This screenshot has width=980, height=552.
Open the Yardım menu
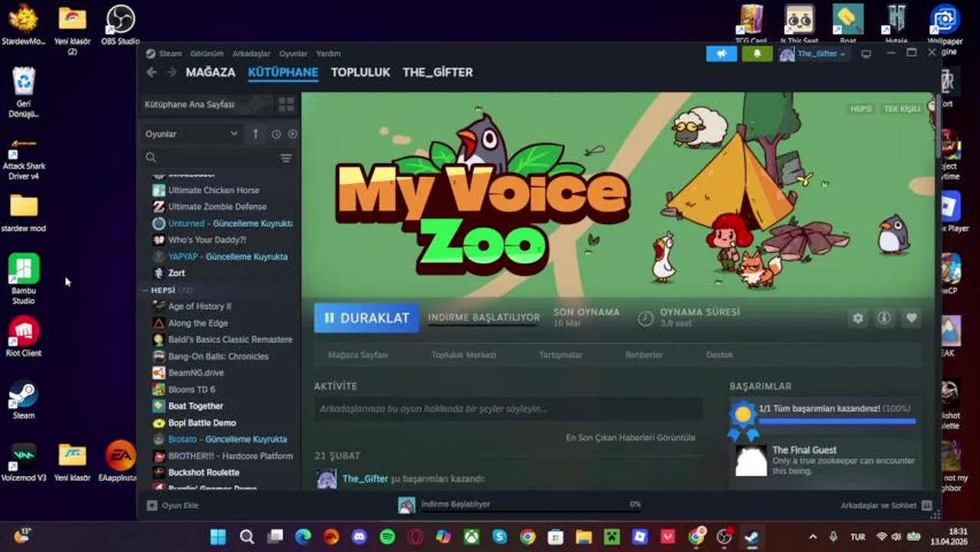(x=328, y=54)
